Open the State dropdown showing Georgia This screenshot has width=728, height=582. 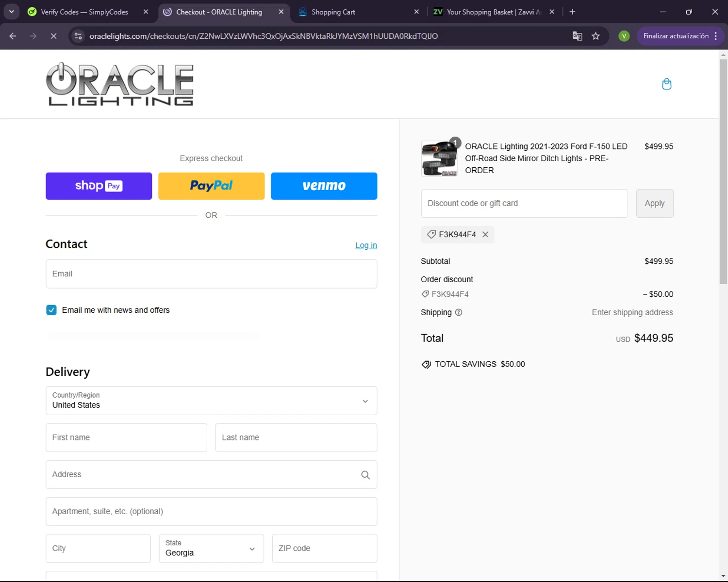pos(211,549)
